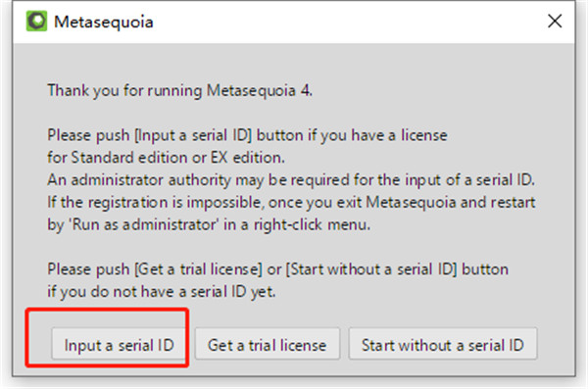Screen dimensions: 588x389
Task: Choose the Get a trial license button
Action: pos(268,344)
